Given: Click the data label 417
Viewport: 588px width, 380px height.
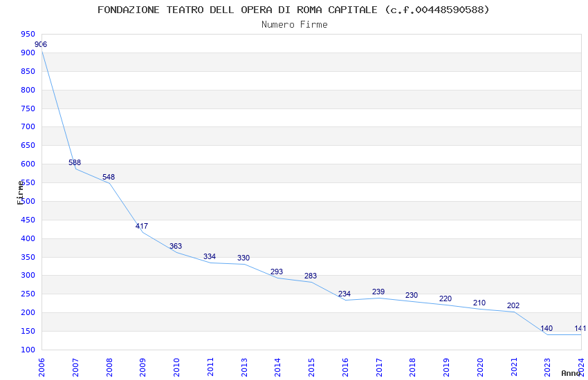Looking at the screenshot, I should coord(142,226).
